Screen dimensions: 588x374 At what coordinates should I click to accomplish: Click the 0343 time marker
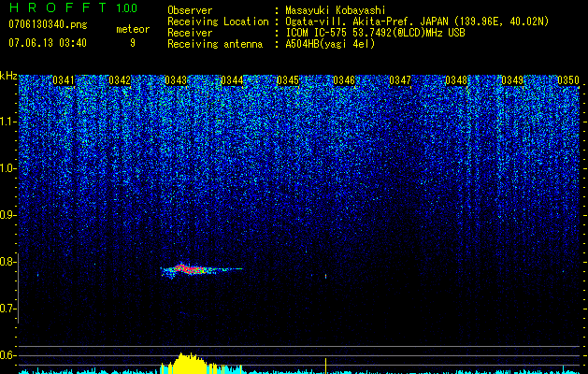coord(176,80)
